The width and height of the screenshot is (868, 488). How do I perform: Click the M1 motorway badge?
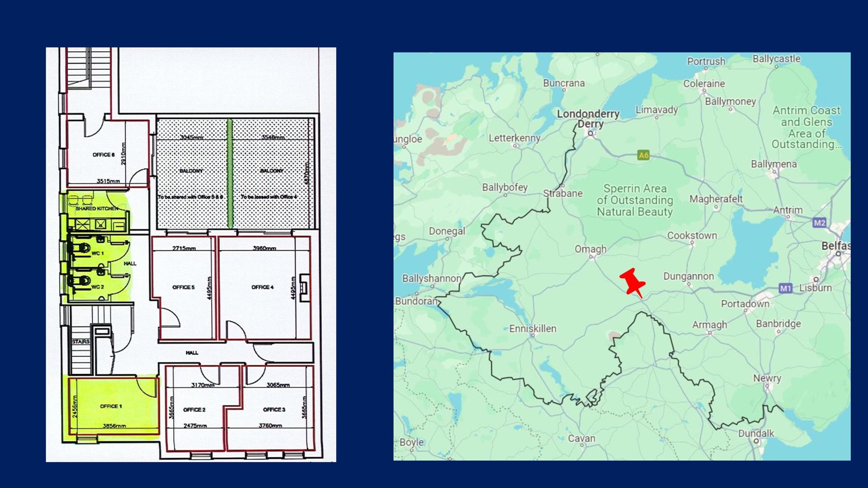click(785, 288)
